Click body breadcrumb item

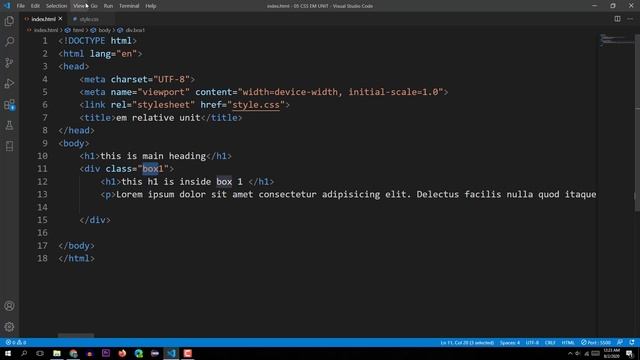pyautogui.click(x=104, y=30)
